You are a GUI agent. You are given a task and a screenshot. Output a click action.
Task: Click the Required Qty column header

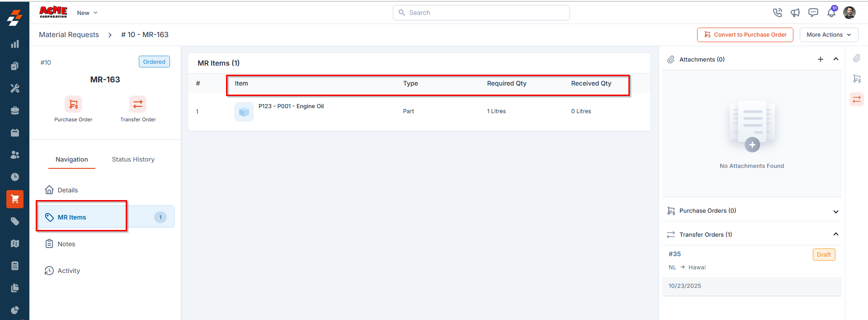coord(507,83)
